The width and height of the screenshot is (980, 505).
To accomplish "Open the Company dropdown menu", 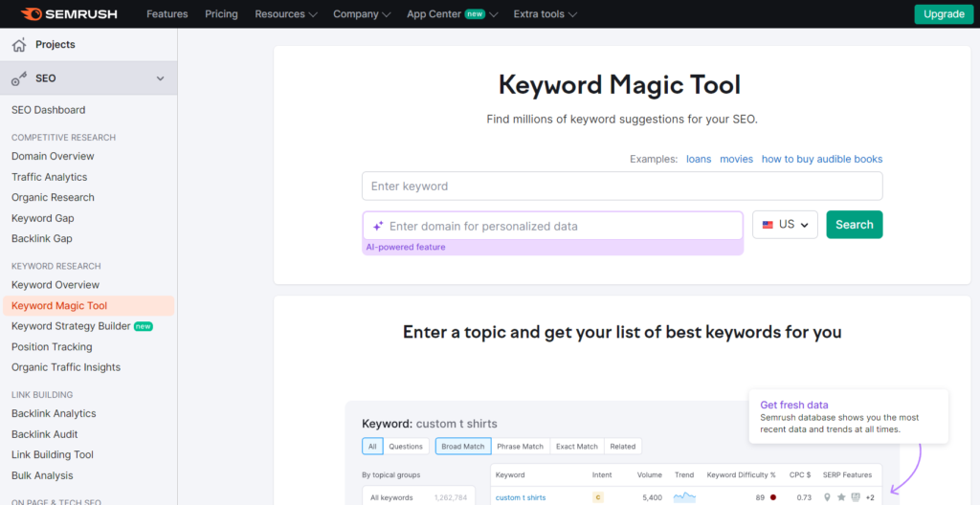I will pyautogui.click(x=362, y=13).
